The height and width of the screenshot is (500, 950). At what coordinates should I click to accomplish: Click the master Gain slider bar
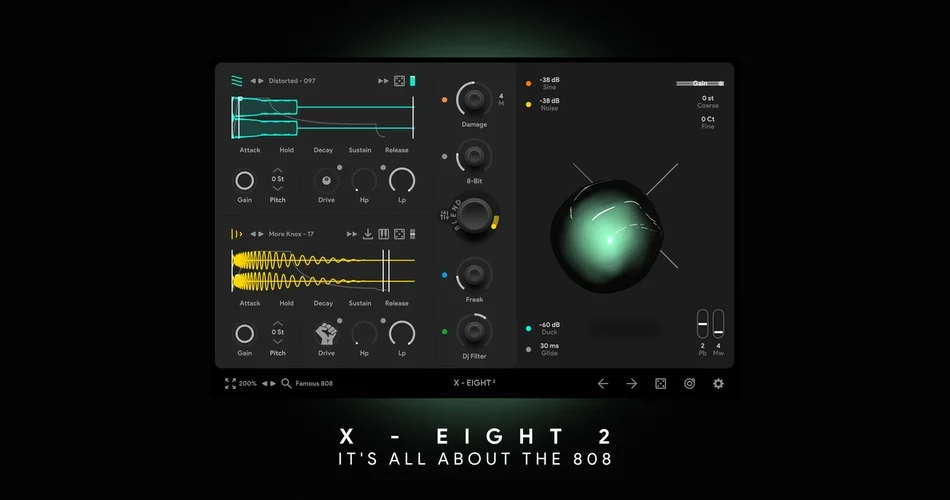700,84
